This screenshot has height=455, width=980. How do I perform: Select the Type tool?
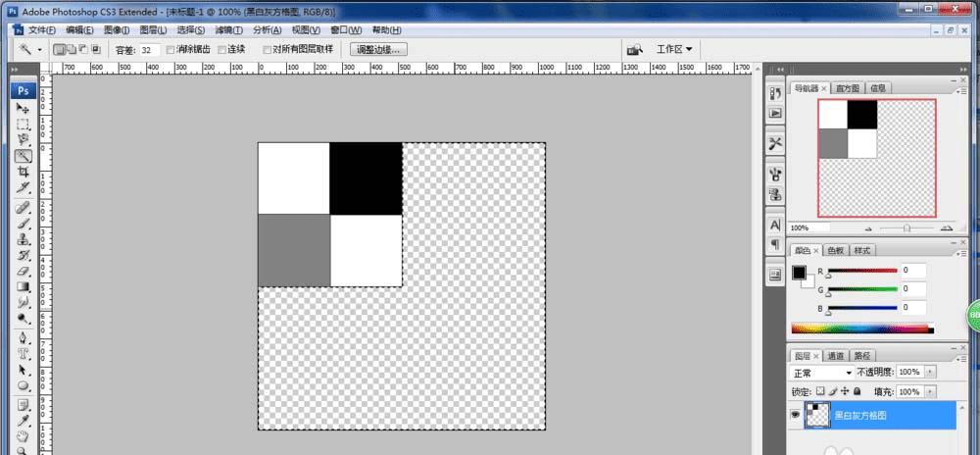coord(24,354)
